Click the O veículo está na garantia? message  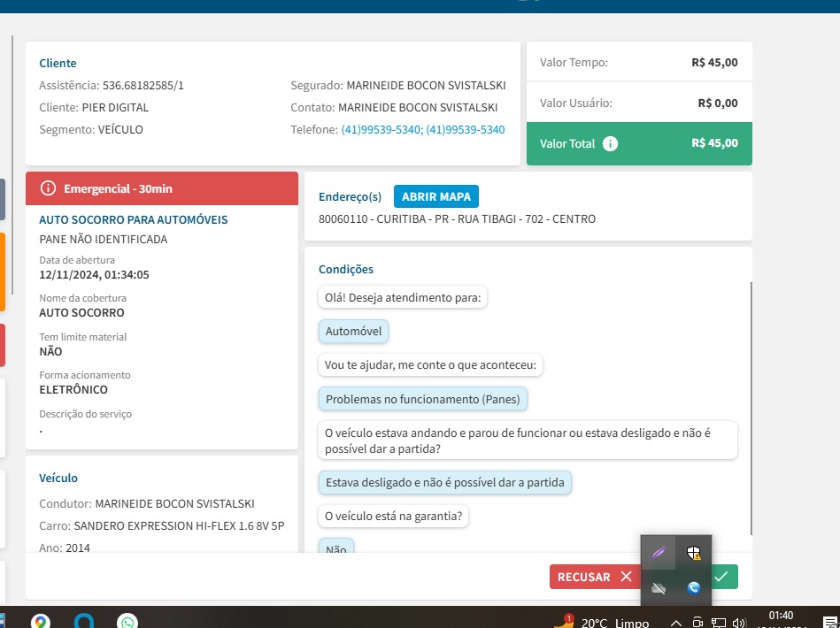pos(393,516)
